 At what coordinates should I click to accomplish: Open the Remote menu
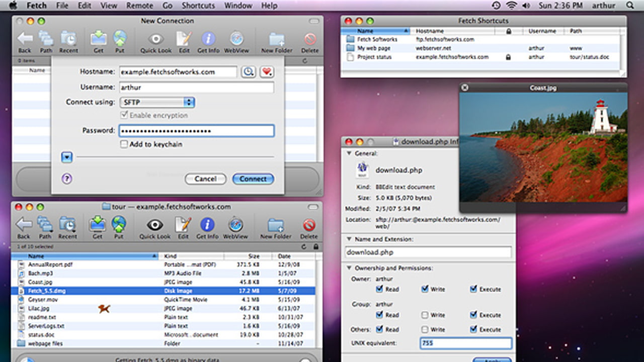click(x=139, y=6)
